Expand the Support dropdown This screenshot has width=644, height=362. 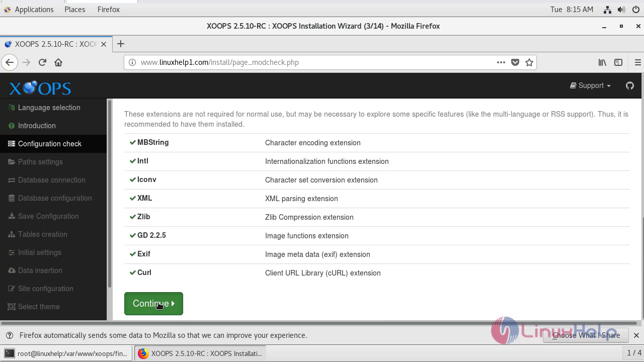pyautogui.click(x=590, y=85)
